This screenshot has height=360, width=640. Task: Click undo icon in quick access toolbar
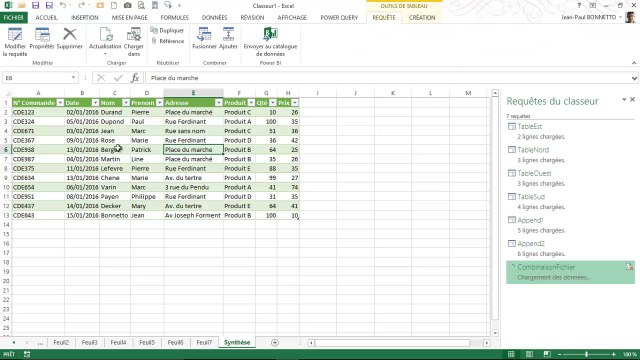point(62,5)
